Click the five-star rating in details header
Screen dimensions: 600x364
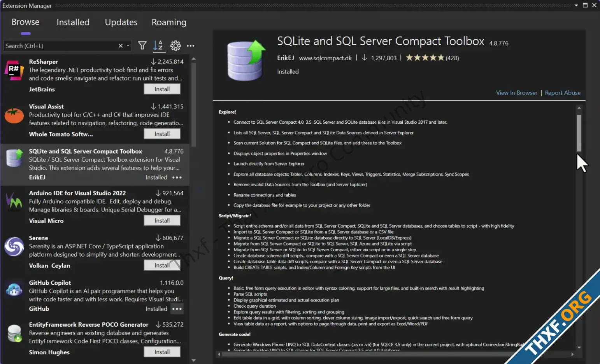coord(425,58)
